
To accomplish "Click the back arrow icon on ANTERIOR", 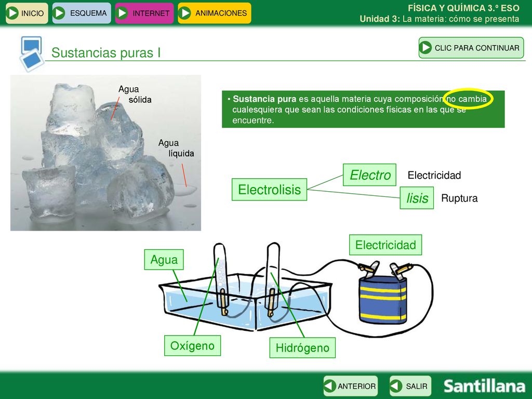I will point(329,386).
